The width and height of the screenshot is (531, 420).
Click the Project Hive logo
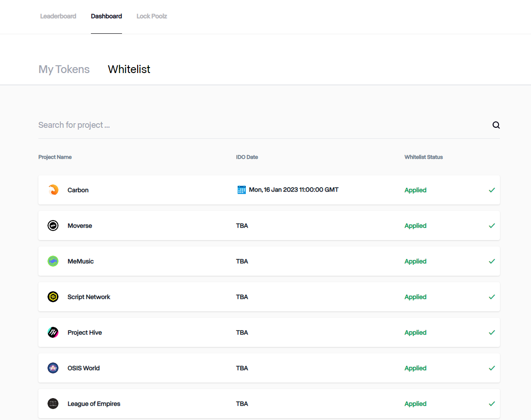(x=53, y=332)
